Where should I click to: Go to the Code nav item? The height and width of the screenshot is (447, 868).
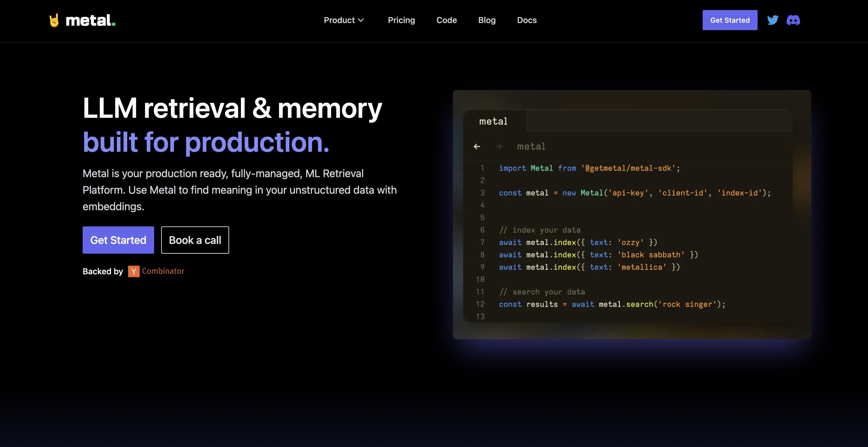[x=446, y=20]
